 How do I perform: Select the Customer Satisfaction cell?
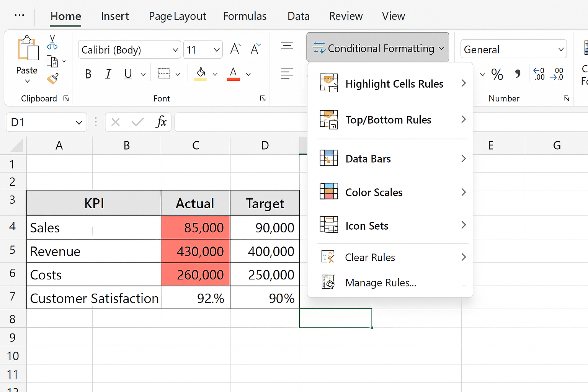click(94, 298)
